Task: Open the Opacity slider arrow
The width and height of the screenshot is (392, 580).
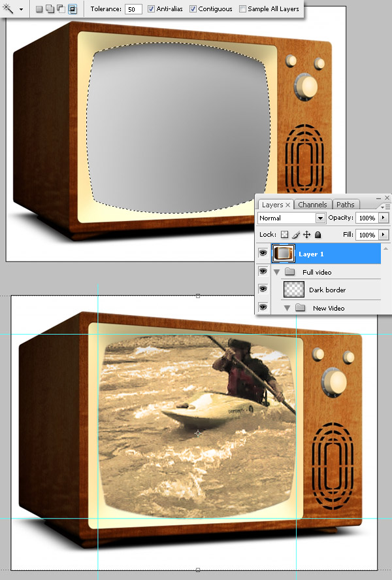Action: point(383,218)
